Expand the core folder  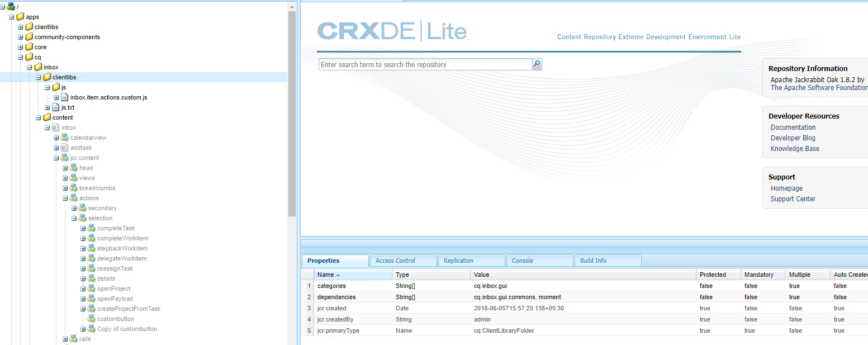[x=21, y=47]
